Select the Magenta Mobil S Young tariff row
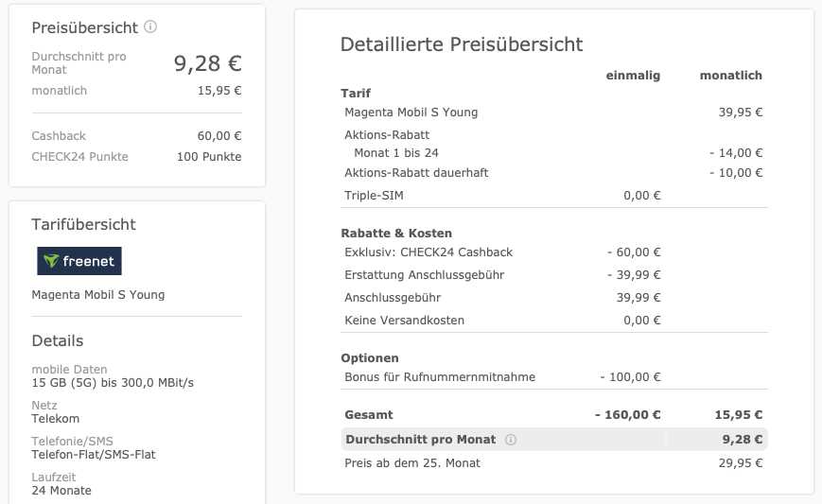 pos(553,113)
